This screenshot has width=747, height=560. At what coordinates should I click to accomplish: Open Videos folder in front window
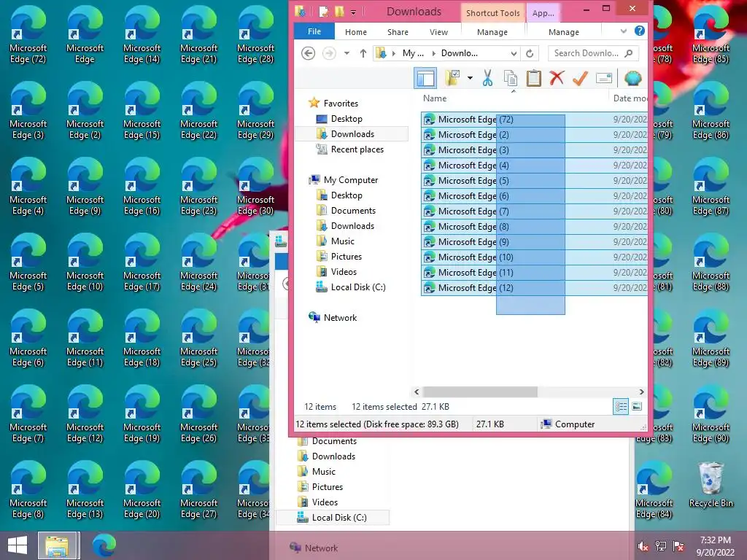pos(344,271)
